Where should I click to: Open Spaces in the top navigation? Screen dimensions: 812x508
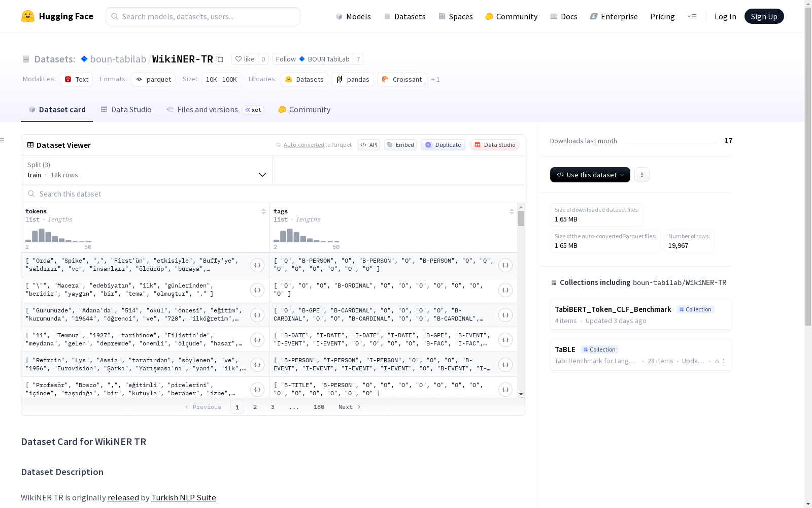point(456,16)
